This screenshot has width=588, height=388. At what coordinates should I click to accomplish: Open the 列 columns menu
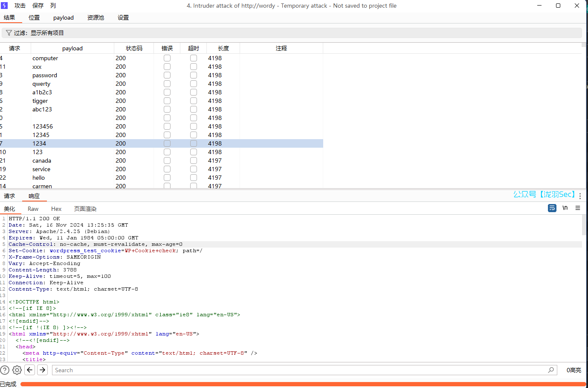(x=53, y=6)
